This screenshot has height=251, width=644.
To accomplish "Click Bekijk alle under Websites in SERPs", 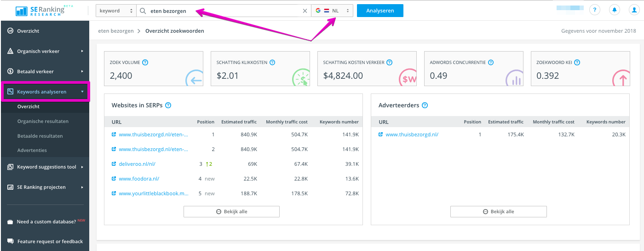I will [x=231, y=211].
